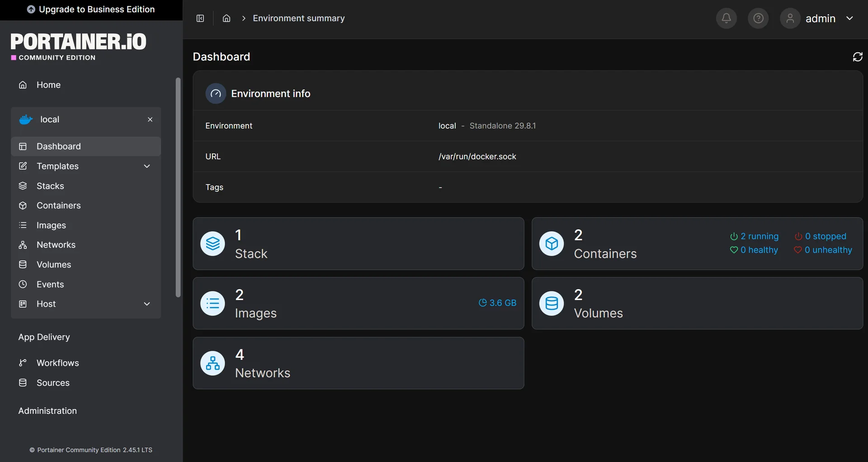
Task: Click the admin user avatar icon
Action: [x=790, y=18]
